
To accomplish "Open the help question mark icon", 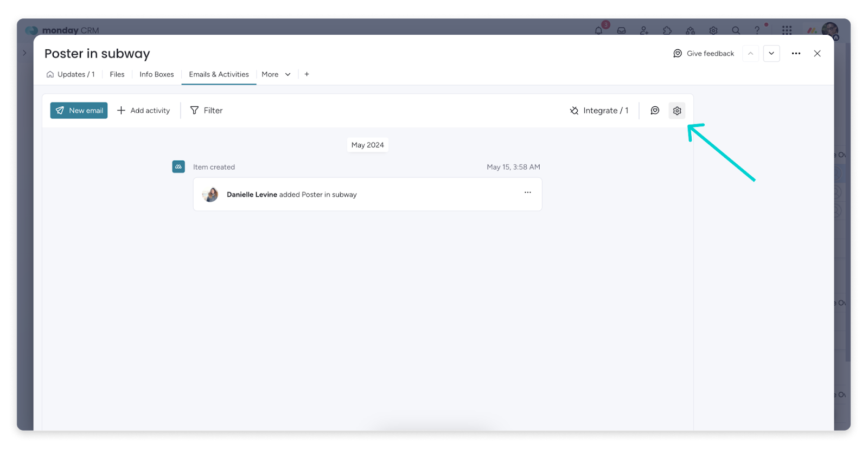I will tap(757, 30).
